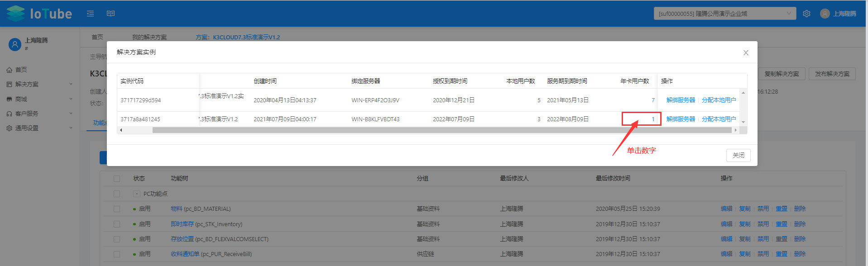Image resolution: width=868 pixels, height=266 pixels.
Task: Click the table scroll up arrow in dialog
Action: click(743, 92)
